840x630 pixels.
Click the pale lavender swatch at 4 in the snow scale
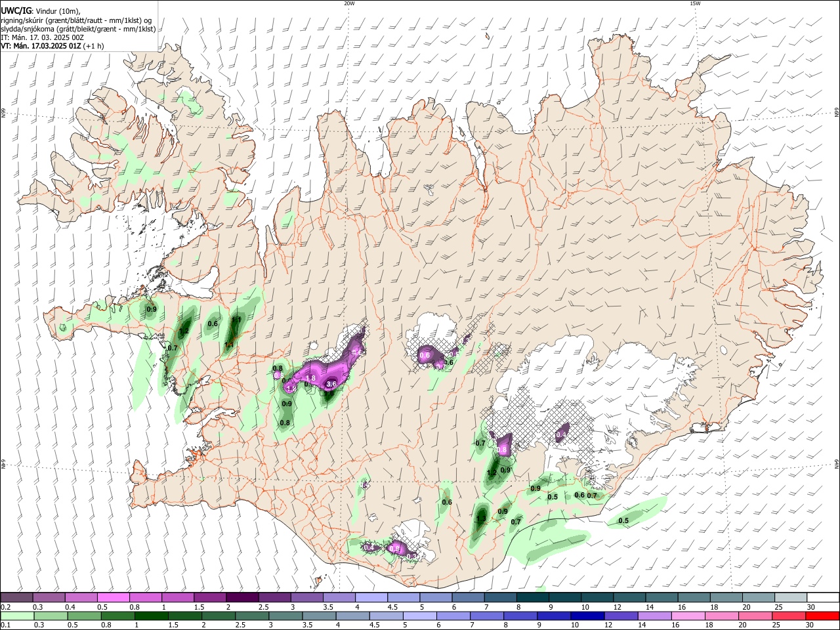point(371,598)
